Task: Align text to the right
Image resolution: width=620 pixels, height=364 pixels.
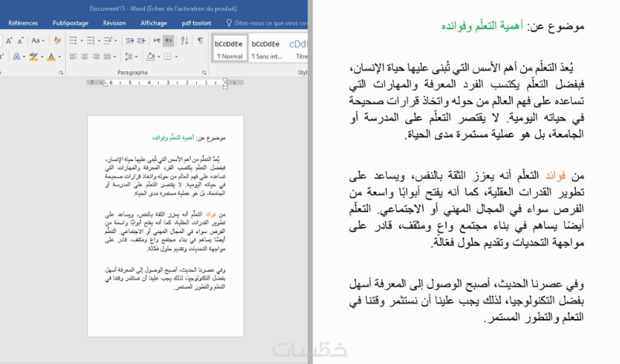Action: pyautogui.click(x=95, y=57)
